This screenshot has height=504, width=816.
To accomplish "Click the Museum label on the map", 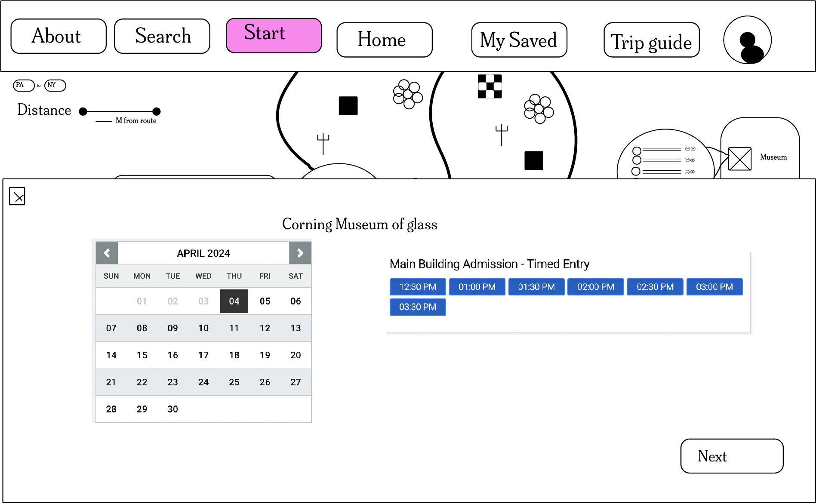I will pyautogui.click(x=773, y=157).
